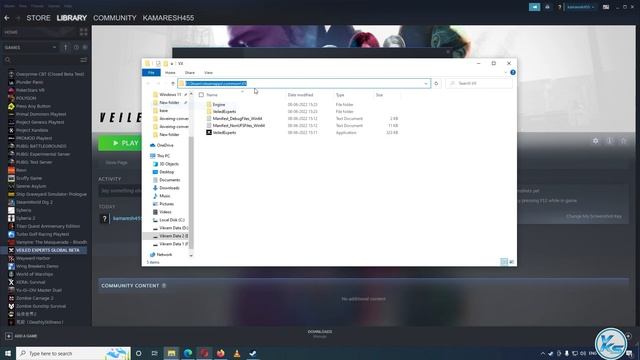Image resolution: width=640 pixels, height=360 pixels.
Task: Open the Home ribbon tab in Explorer
Action: coord(170,73)
